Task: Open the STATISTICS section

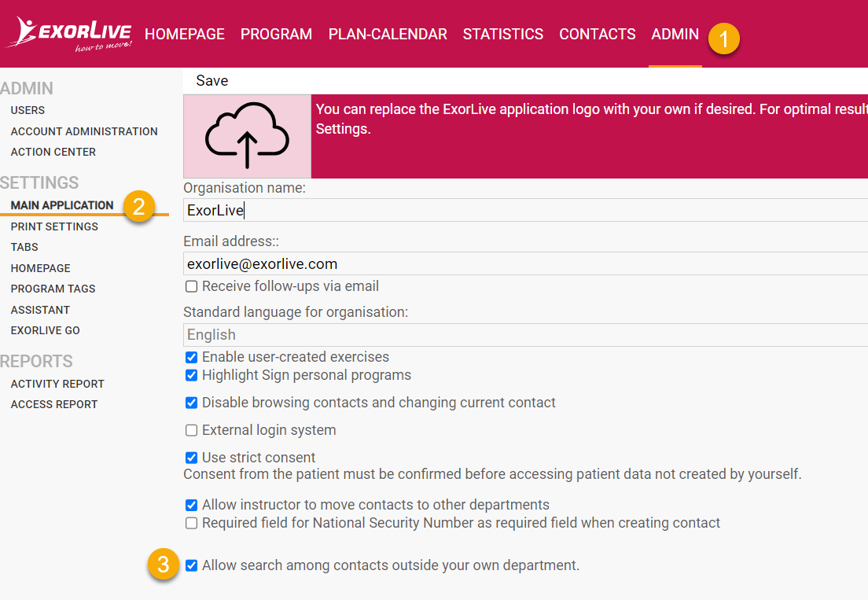Action: point(502,34)
